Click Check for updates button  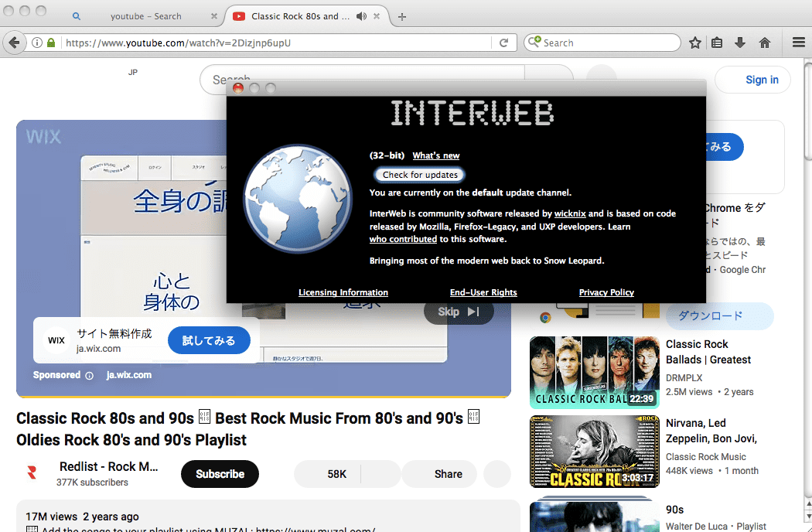(x=419, y=175)
